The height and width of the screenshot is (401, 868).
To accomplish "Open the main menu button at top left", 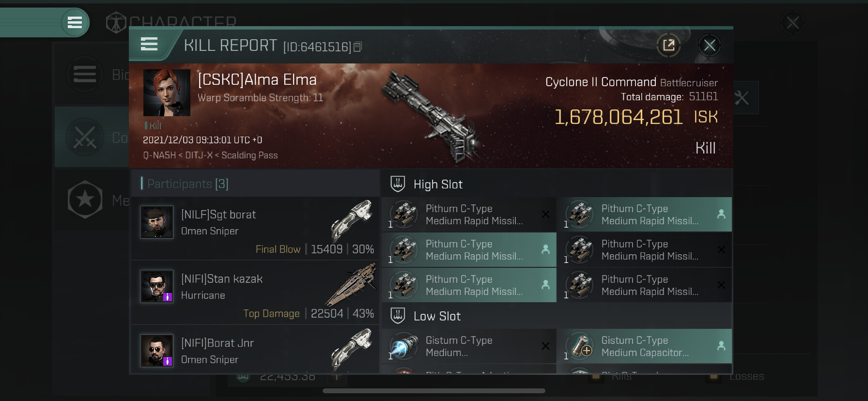I will pos(75,22).
